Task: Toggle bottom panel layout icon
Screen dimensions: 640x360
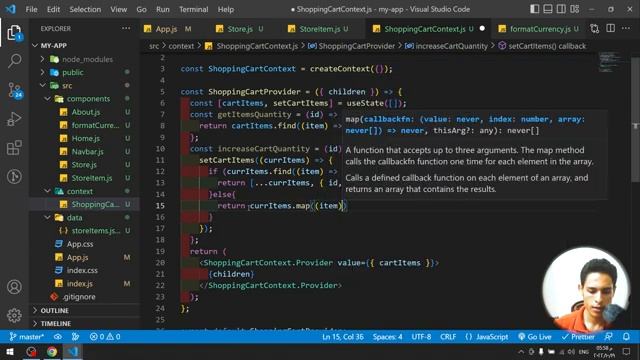Action: click(548, 9)
